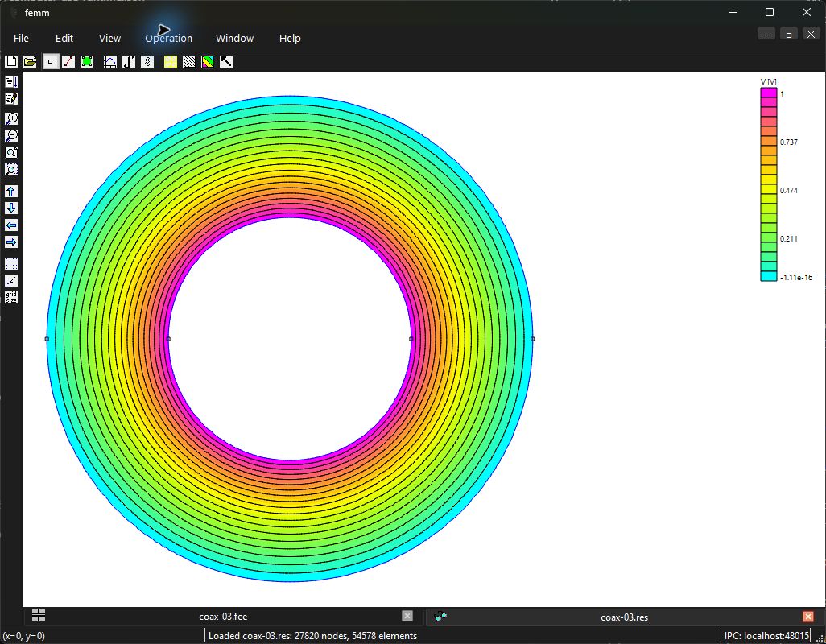This screenshot has height=644, width=826.
Task: Close the coax-03.res tab
Action: tap(808, 616)
